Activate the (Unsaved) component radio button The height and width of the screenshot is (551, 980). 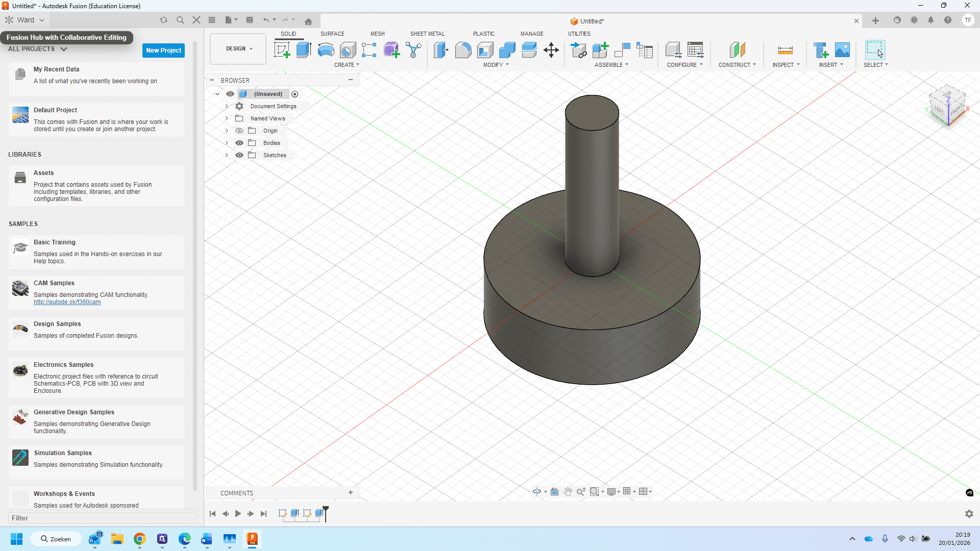point(295,94)
